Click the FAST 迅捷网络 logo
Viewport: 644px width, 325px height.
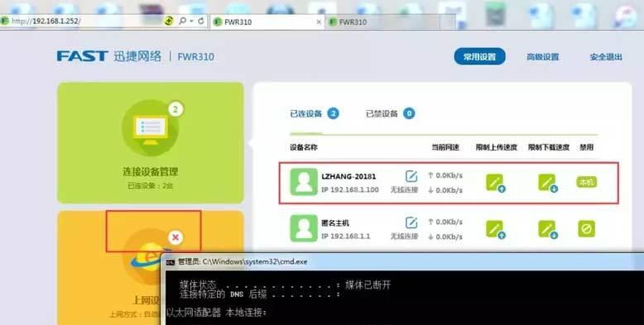109,56
